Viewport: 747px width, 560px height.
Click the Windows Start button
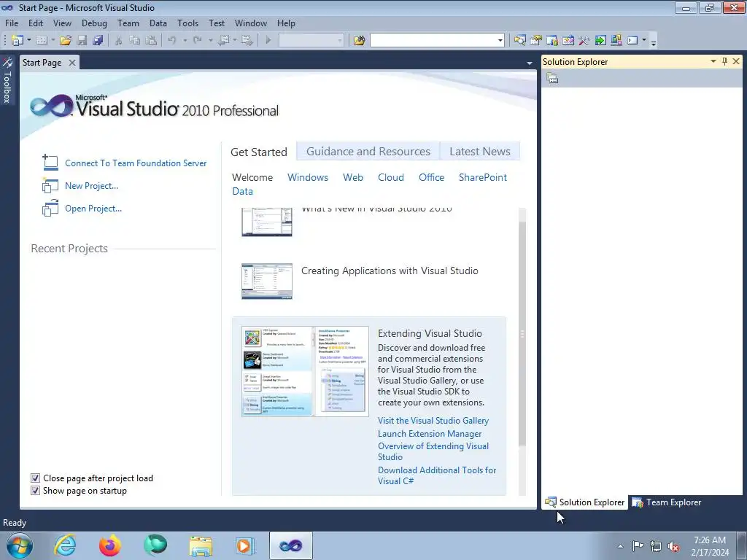pos(20,545)
